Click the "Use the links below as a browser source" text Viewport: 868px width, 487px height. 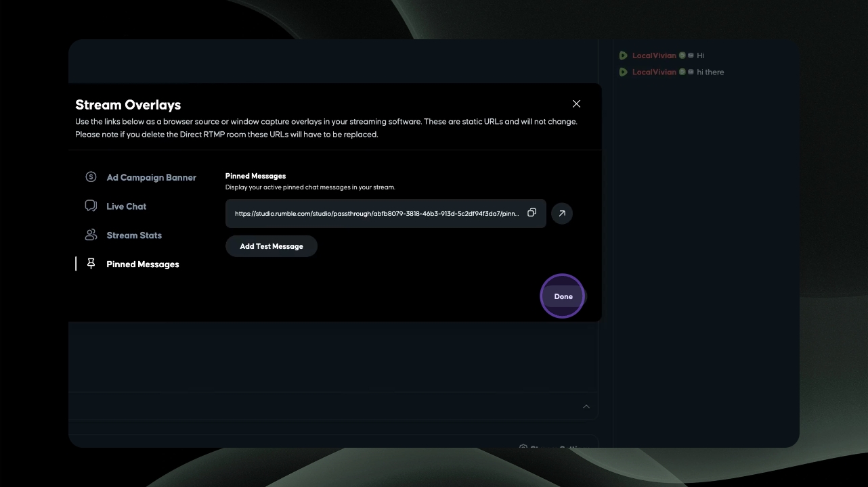[326, 122]
